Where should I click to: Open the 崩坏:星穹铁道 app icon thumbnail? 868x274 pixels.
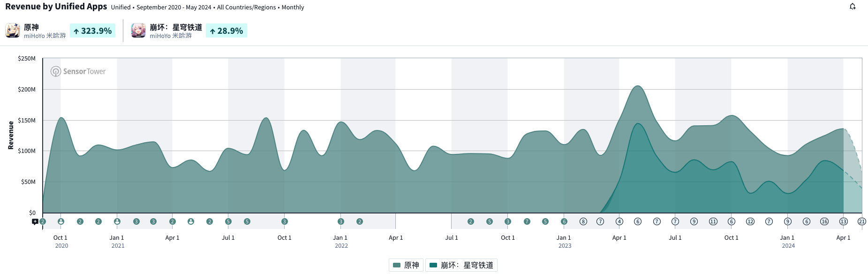click(x=138, y=30)
